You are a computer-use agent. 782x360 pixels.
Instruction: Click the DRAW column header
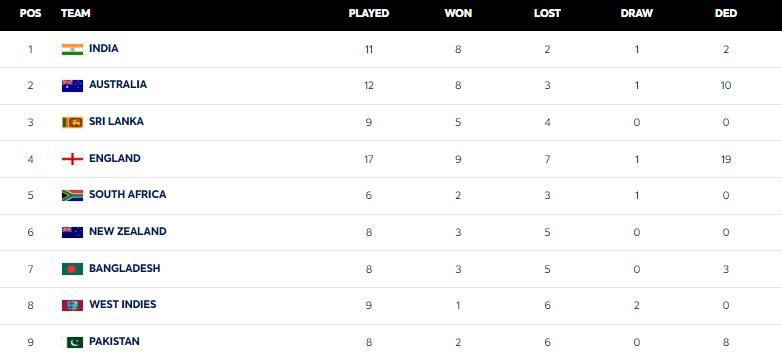[x=637, y=13]
